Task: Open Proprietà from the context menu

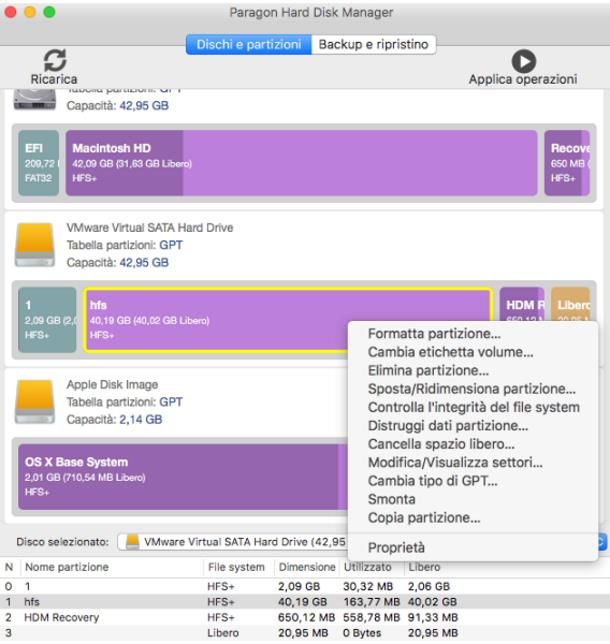Action: (x=396, y=547)
